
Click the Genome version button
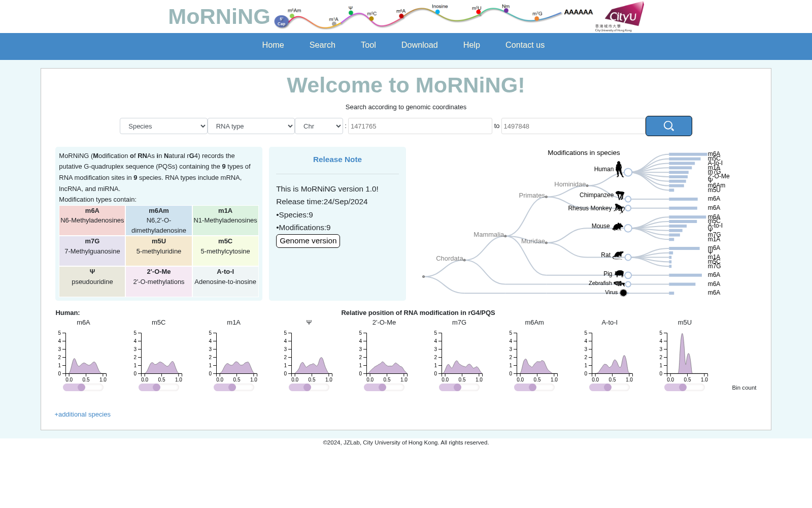(308, 241)
